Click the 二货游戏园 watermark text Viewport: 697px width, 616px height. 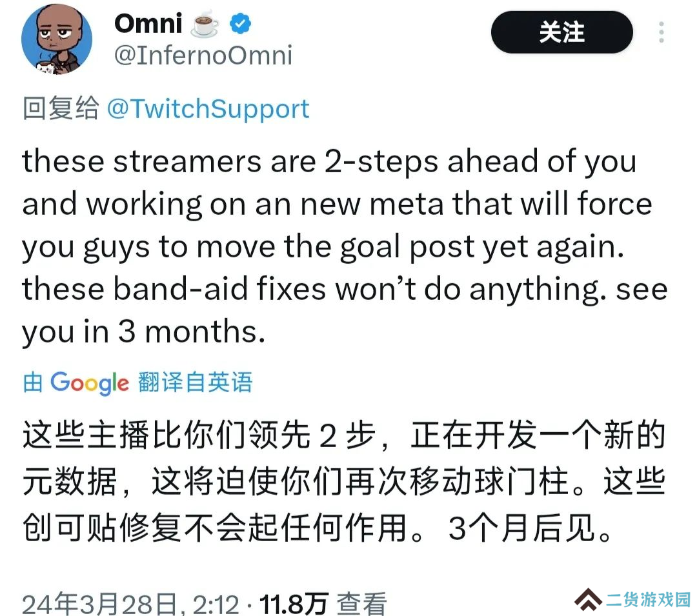648,600
